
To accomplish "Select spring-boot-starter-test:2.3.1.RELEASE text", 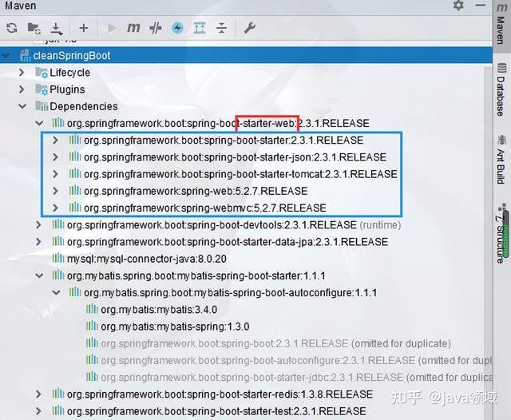I will [216, 411].
